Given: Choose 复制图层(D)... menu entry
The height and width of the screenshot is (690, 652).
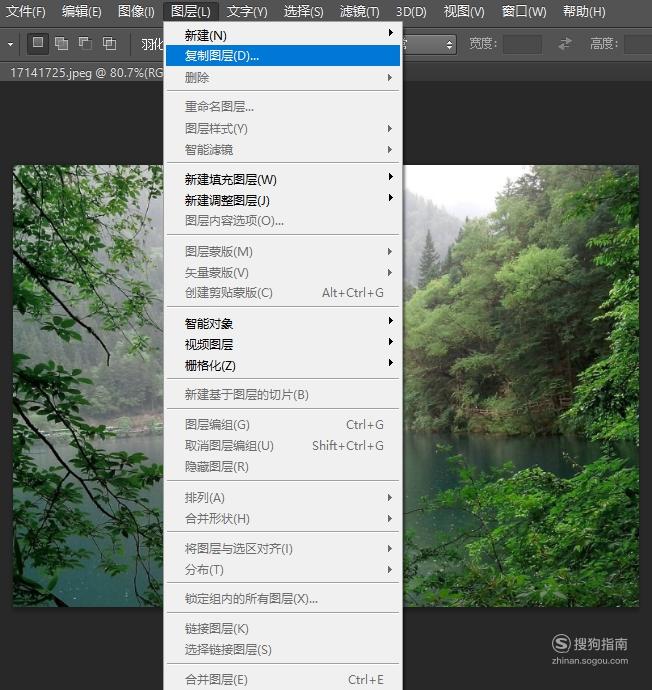Looking at the screenshot, I should (x=283, y=56).
